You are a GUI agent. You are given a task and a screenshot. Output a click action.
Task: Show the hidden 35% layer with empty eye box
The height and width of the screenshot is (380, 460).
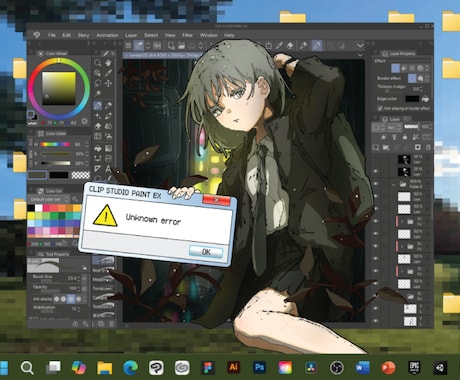[x=376, y=159]
